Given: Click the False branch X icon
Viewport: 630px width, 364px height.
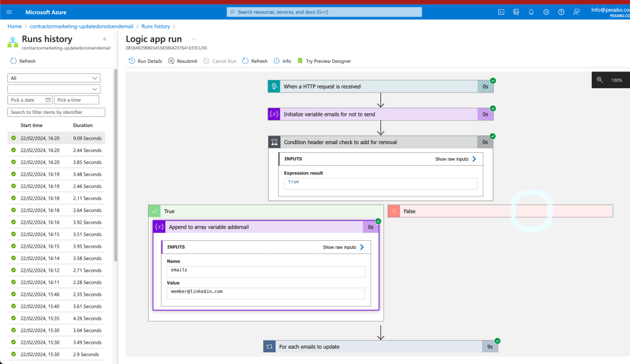Looking at the screenshot, I should [394, 211].
